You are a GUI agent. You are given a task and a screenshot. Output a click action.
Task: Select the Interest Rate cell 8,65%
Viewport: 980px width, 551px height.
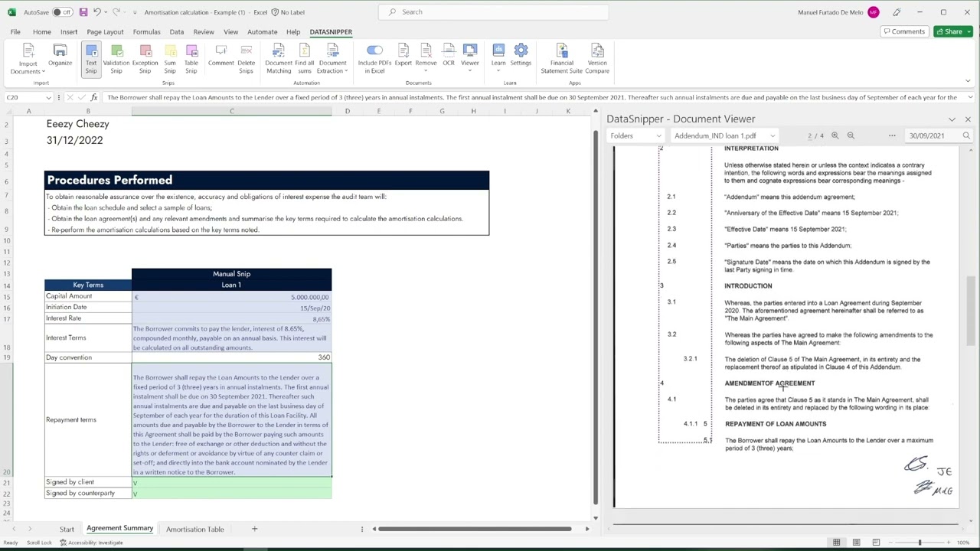231,318
